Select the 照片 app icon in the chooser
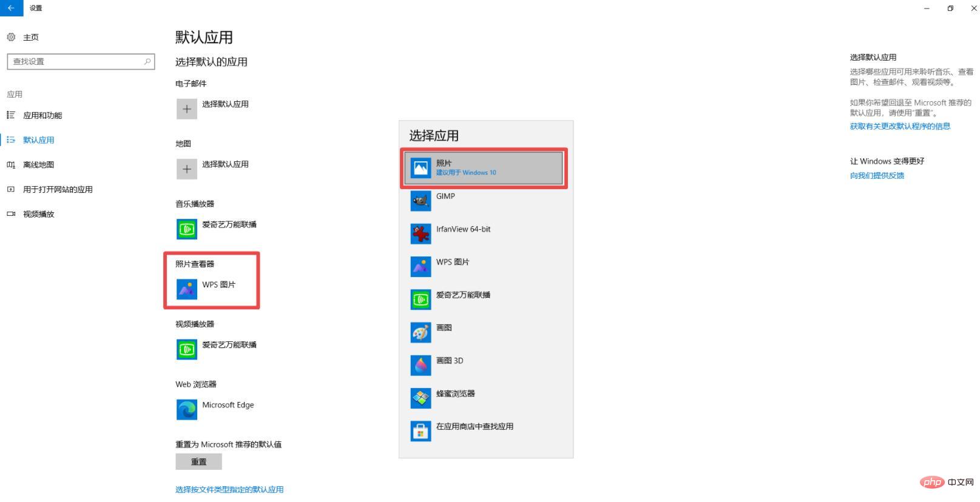 tap(421, 168)
